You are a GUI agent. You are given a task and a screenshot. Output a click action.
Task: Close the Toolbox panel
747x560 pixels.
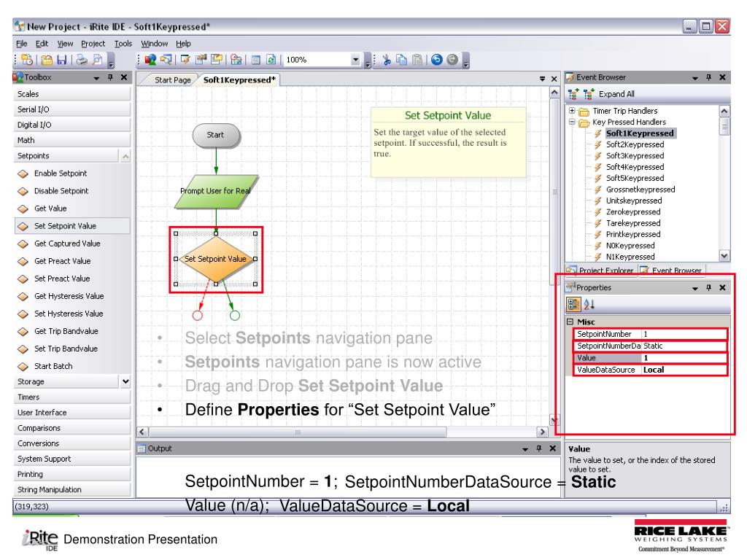pos(124,77)
